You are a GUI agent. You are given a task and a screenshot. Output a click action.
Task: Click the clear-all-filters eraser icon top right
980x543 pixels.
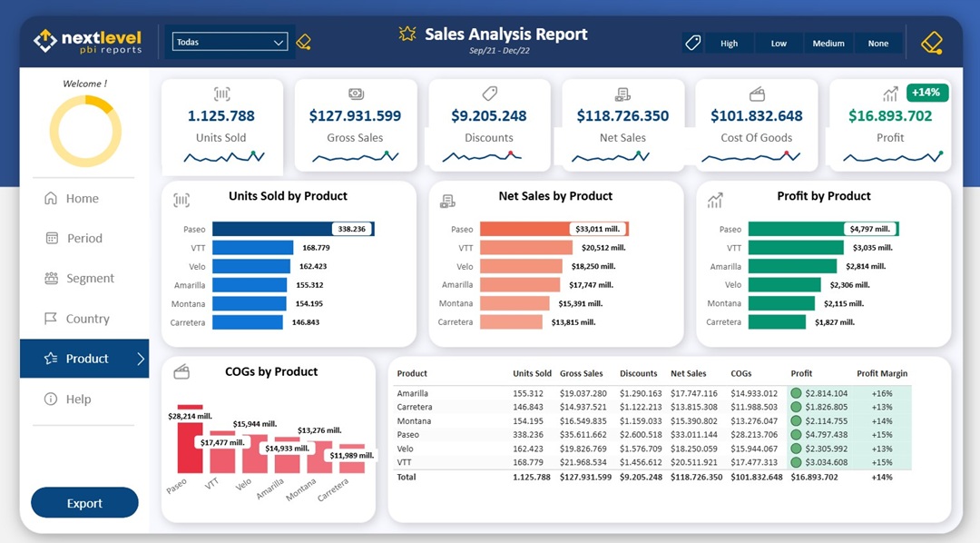point(932,43)
